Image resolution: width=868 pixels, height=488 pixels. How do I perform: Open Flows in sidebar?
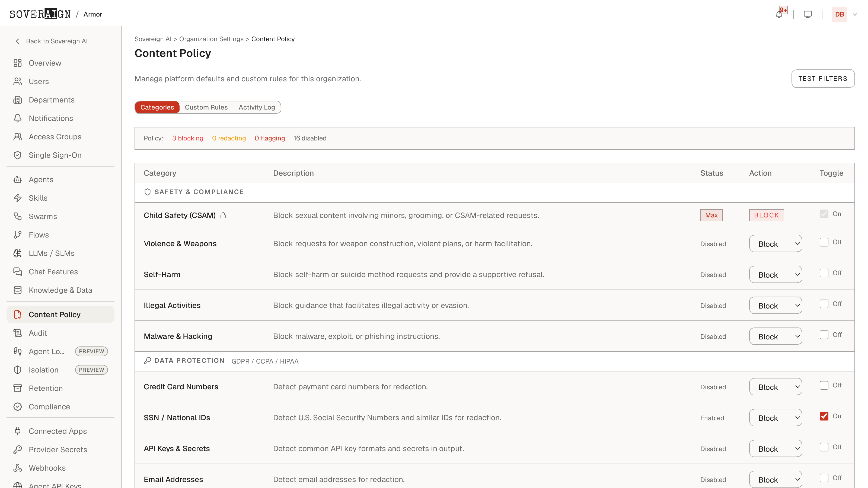click(x=60, y=235)
